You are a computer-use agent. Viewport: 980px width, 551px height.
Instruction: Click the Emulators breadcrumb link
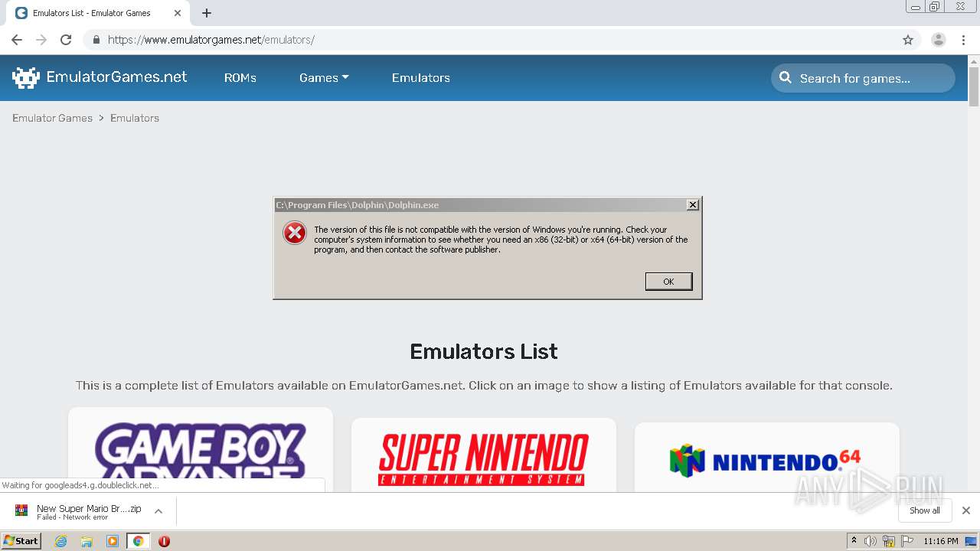point(135,118)
